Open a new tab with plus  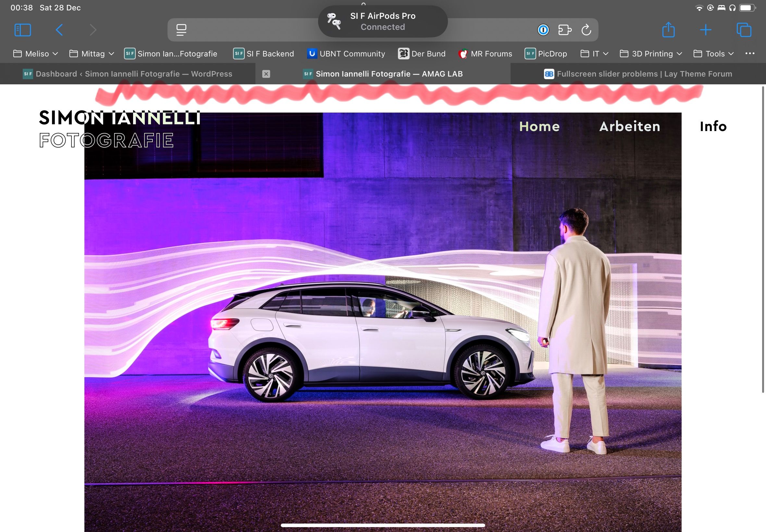[705, 30]
